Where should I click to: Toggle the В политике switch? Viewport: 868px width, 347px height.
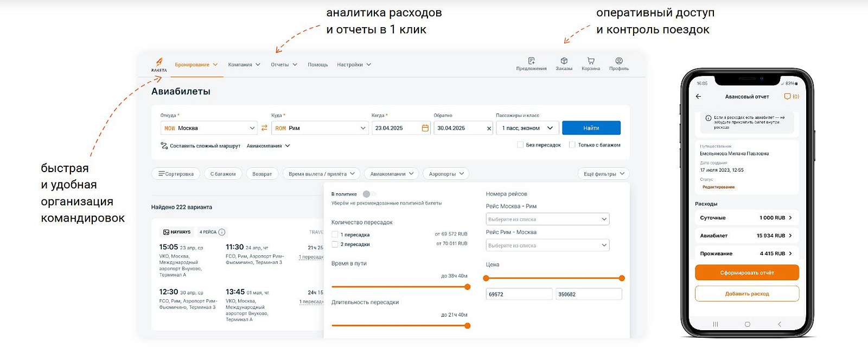click(x=369, y=194)
